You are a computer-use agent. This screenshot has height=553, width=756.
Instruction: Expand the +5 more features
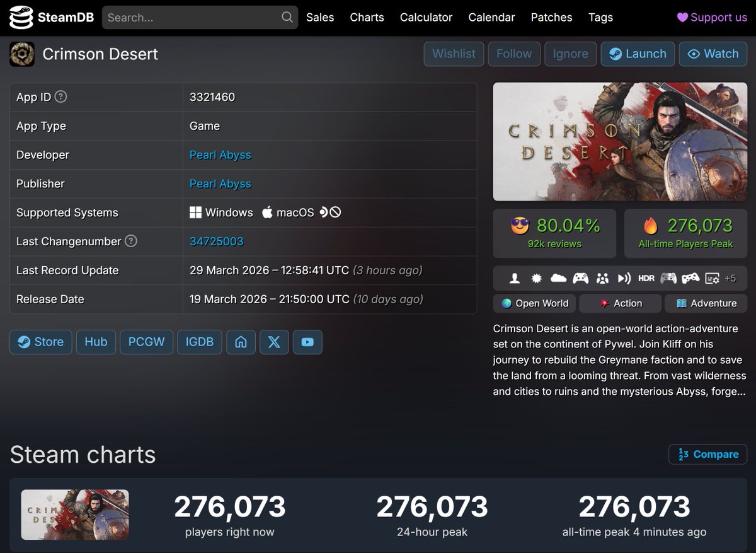coord(730,278)
